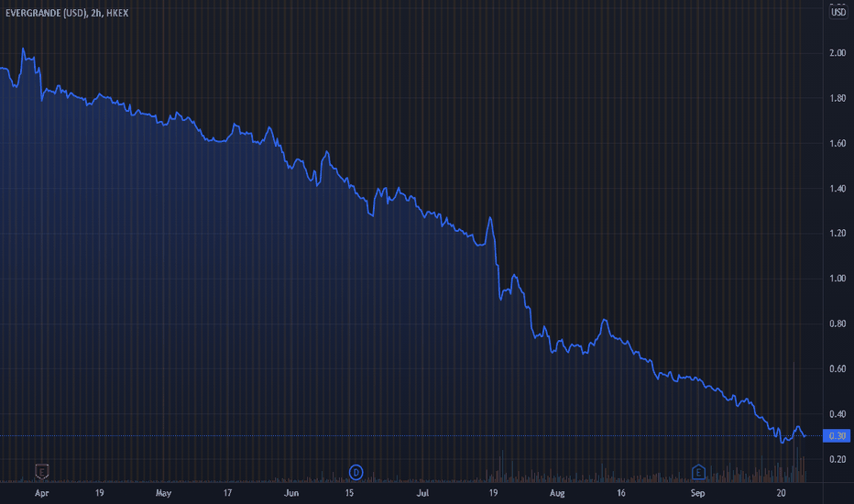The image size is (854, 504).
Task: Click the 20 date label after Sep
Action: pyautogui.click(x=781, y=493)
